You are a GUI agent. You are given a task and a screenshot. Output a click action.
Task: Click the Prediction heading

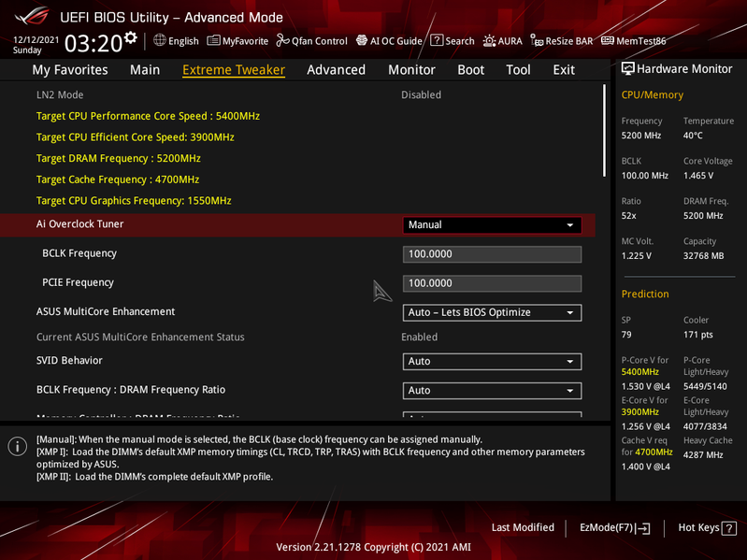click(645, 294)
